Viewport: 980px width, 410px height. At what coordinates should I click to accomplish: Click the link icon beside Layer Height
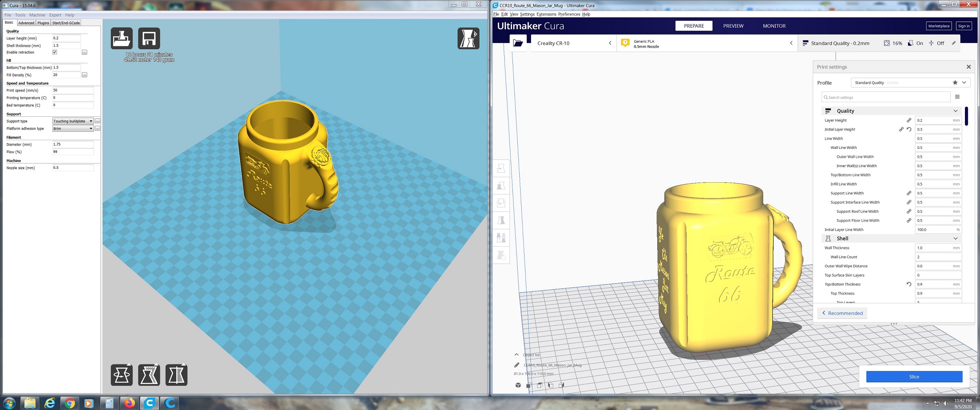pos(909,120)
